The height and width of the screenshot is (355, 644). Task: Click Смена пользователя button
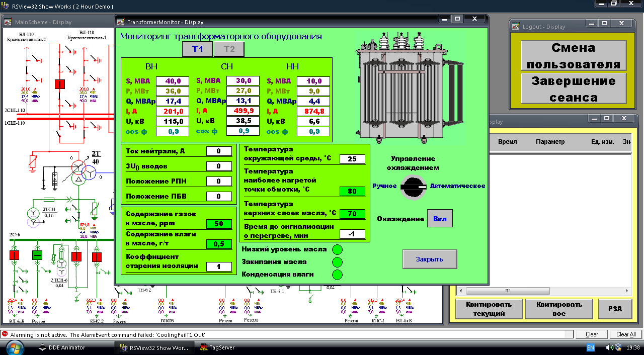point(574,56)
